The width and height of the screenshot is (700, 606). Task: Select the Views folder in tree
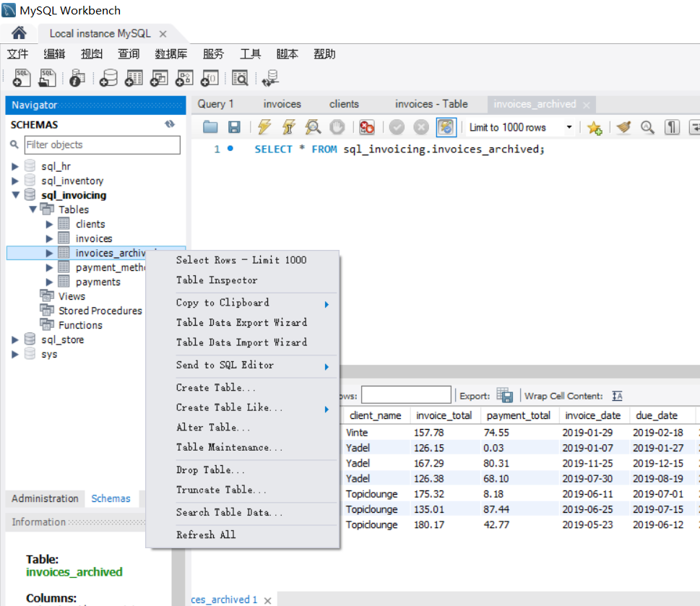[72, 296]
